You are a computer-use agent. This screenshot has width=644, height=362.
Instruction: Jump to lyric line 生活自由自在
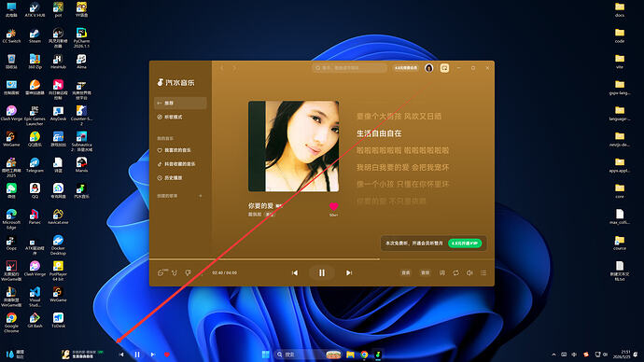379,133
